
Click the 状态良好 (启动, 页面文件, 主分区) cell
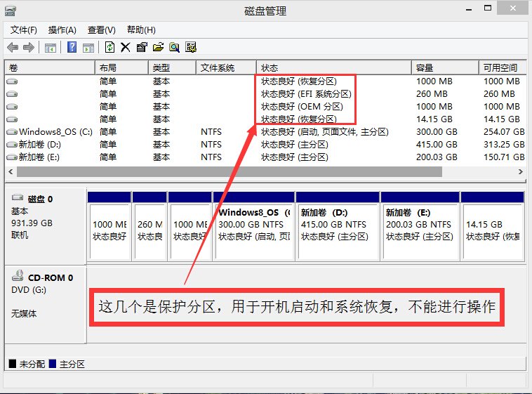(325, 132)
